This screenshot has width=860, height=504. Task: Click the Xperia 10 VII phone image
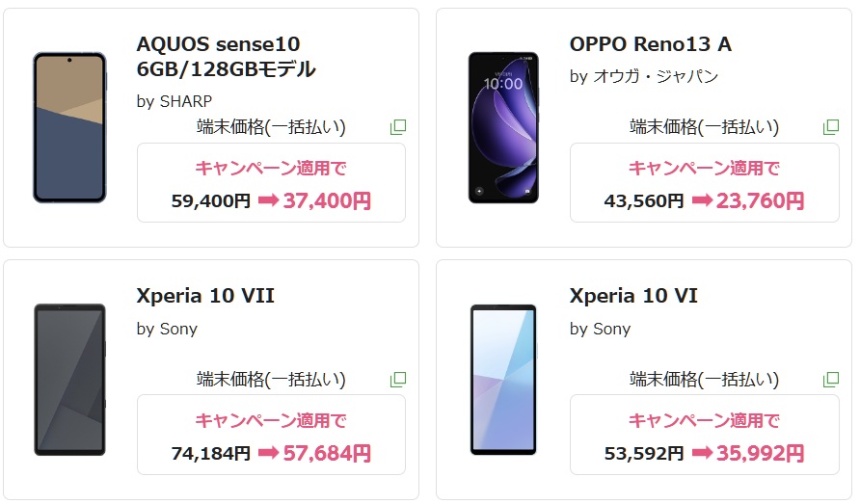click(x=69, y=380)
